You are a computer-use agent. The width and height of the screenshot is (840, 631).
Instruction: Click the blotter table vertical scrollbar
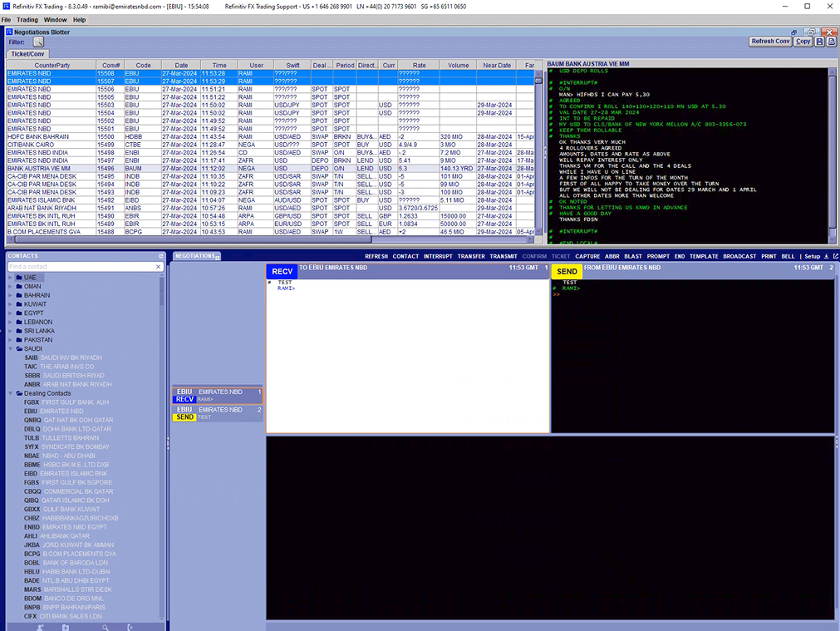coord(538,153)
